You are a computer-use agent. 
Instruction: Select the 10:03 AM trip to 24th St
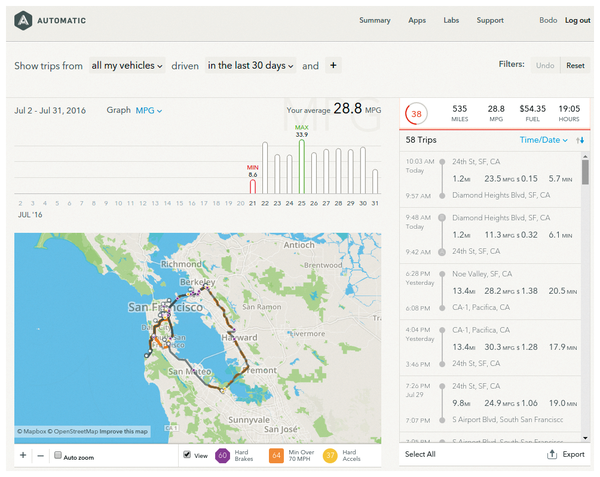coord(490,179)
